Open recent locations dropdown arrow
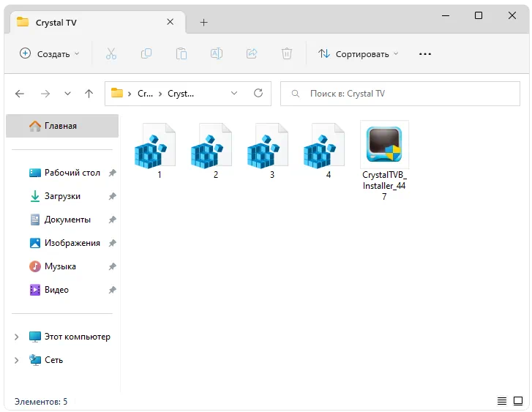Viewport: 532px width, 412px height. coord(67,94)
